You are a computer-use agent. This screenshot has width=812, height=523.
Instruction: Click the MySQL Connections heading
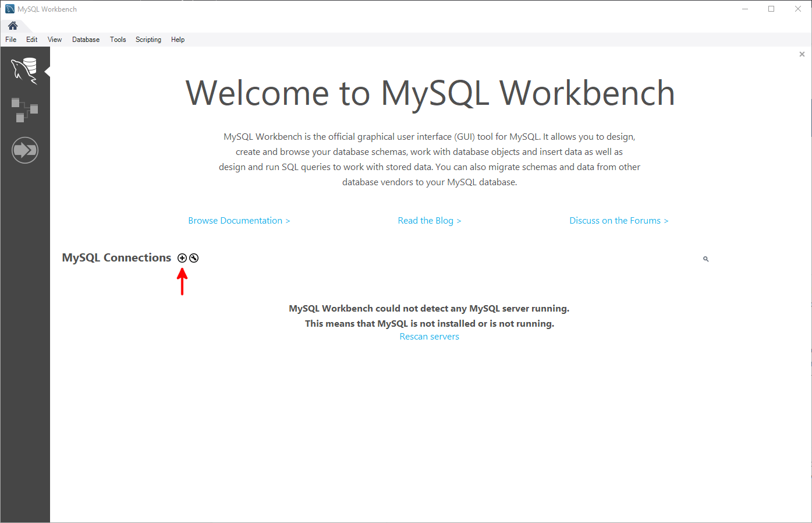pyautogui.click(x=116, y=257)
